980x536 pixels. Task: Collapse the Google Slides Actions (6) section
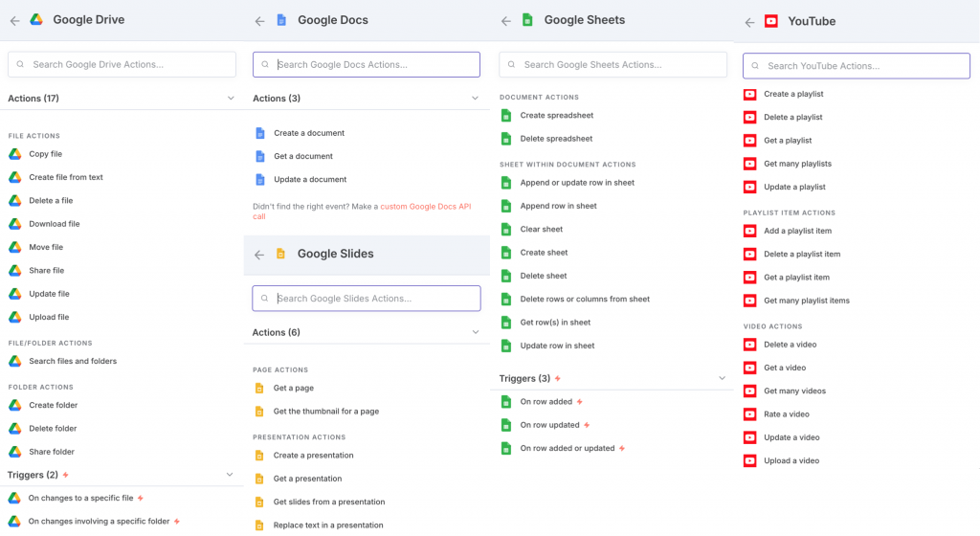click(476, 332)
